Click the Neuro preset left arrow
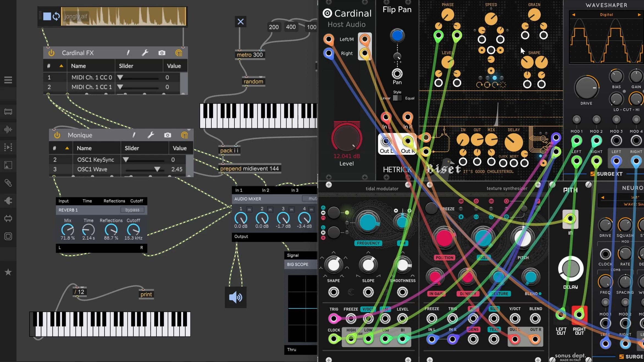The image size is (644, 362). click(x=602, y=197)
